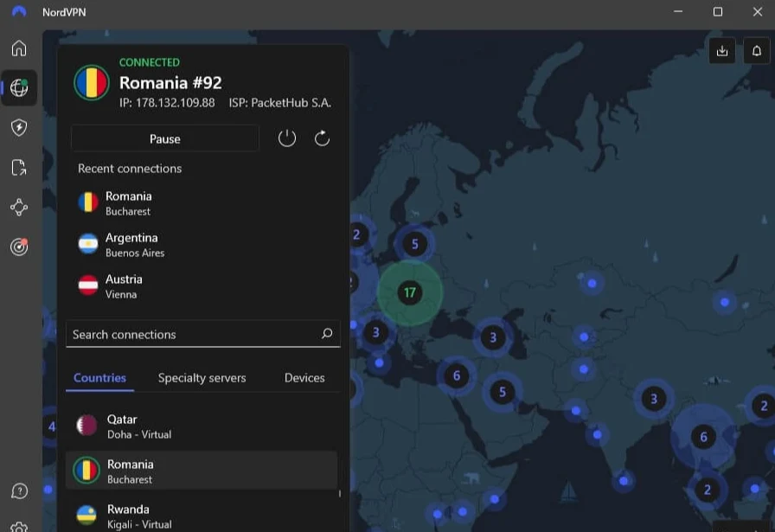Click the green 17 server cluster on map
Image resolution: width=775 pixels, height=532 pixels.
click(x=410, y=292)
